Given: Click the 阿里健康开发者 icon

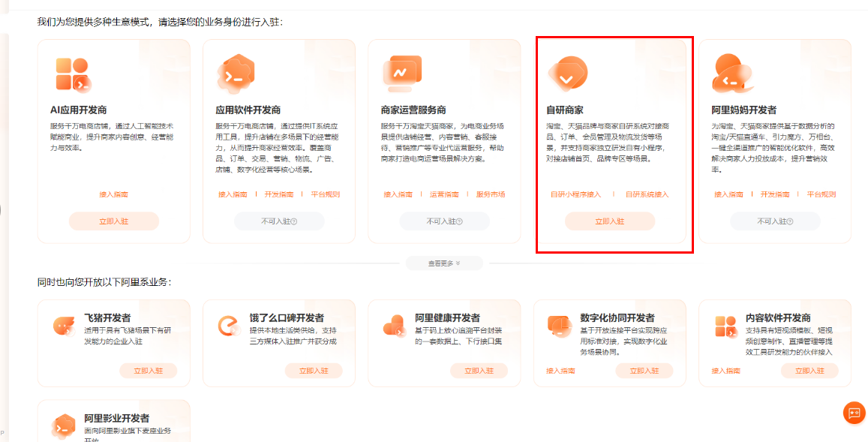Looking at the screenshot, I should coord(394,326).
